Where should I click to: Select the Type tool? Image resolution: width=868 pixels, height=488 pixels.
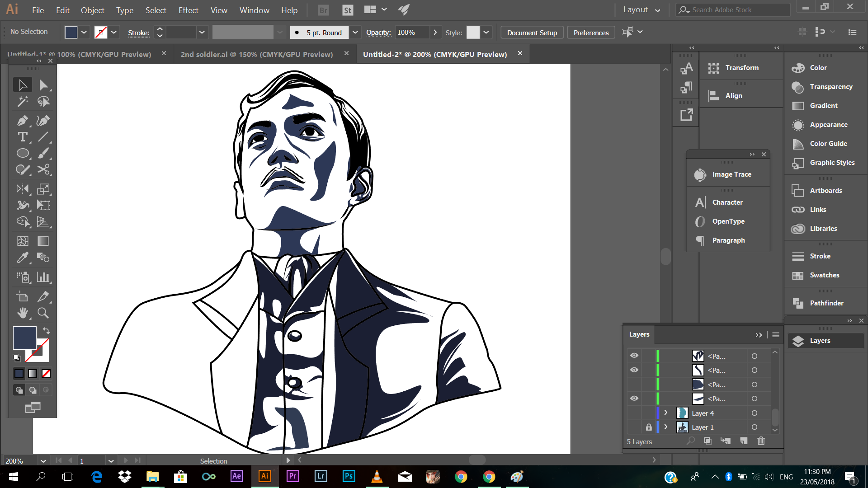(x=22, y=137)
